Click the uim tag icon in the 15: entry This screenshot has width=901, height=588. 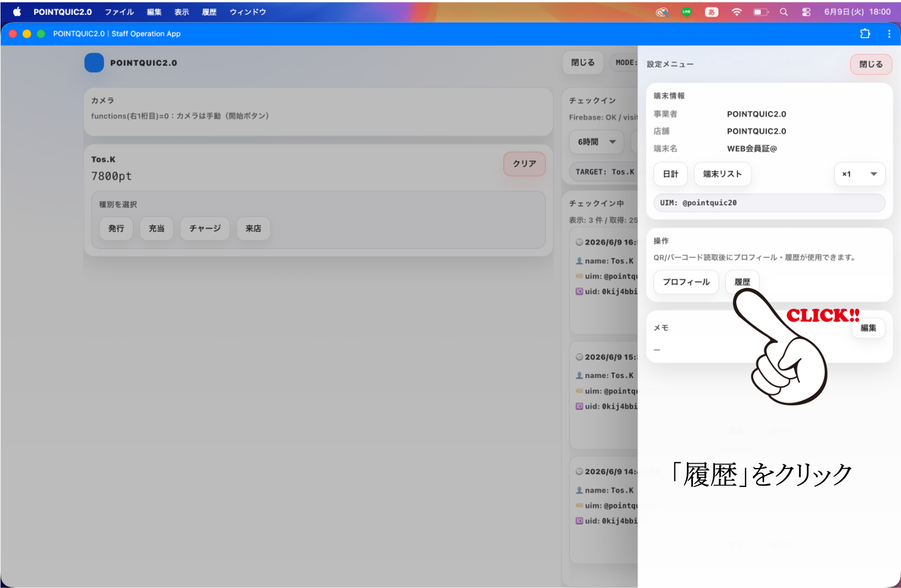(x=579, y=391)
